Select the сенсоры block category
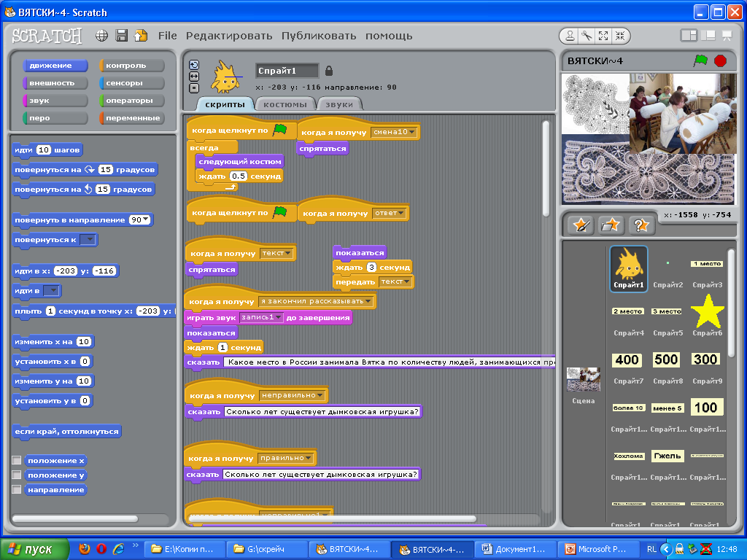Screen dimensions: 747x560 click(132, 83)
